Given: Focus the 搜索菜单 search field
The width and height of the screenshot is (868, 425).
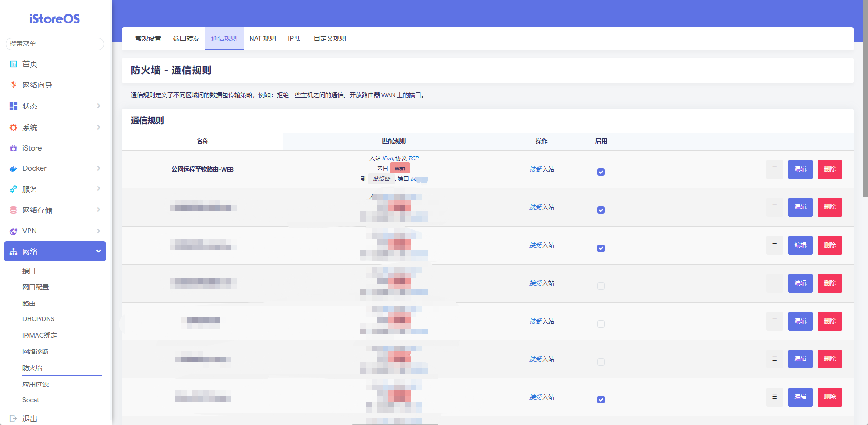Looking at the screenshot, I should tap(55, 43).
